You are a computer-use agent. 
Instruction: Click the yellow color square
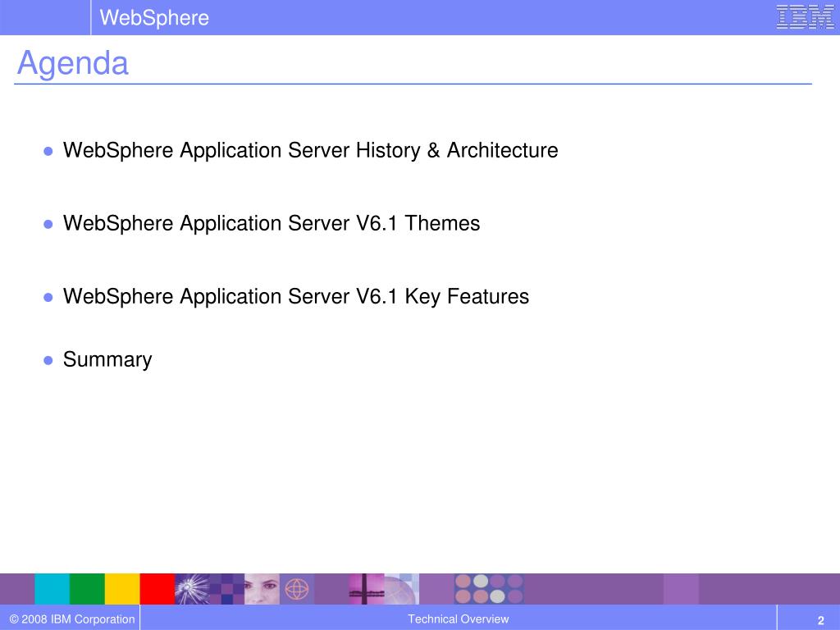(122, 588)
